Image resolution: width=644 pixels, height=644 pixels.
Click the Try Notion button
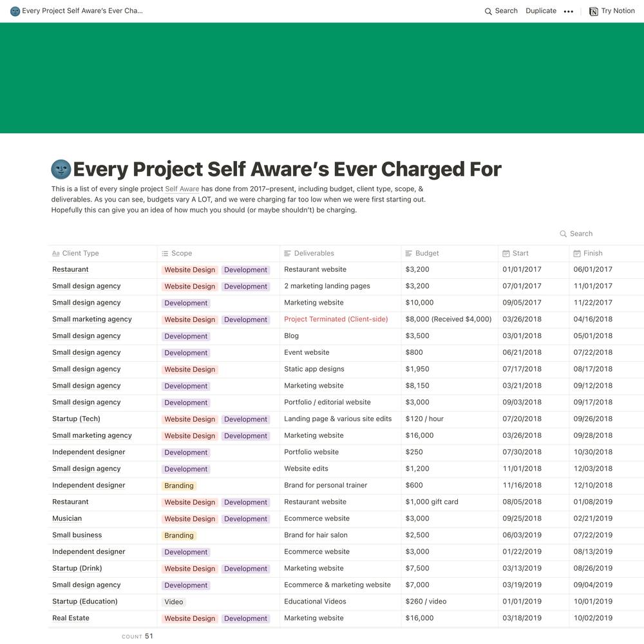(x=612, y=11)
